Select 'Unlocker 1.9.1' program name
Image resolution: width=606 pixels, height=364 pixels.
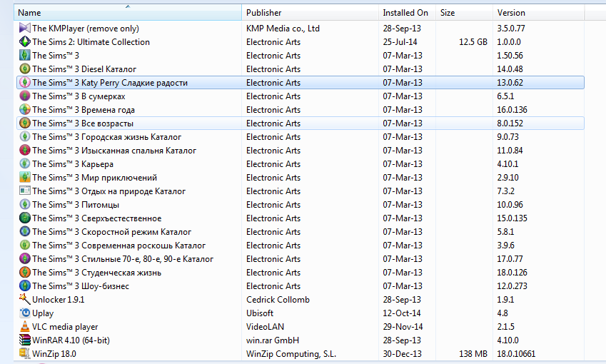(58, 300)
